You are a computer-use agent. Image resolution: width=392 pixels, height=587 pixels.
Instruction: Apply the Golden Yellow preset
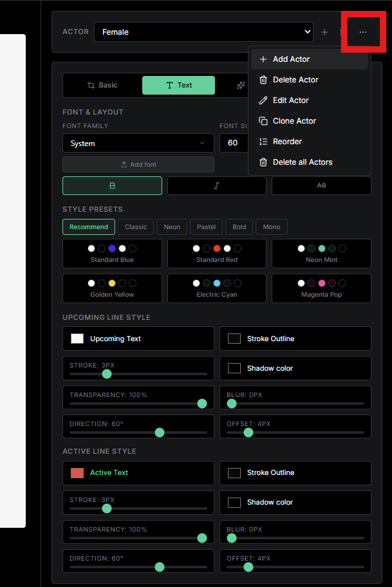(112, 288)
